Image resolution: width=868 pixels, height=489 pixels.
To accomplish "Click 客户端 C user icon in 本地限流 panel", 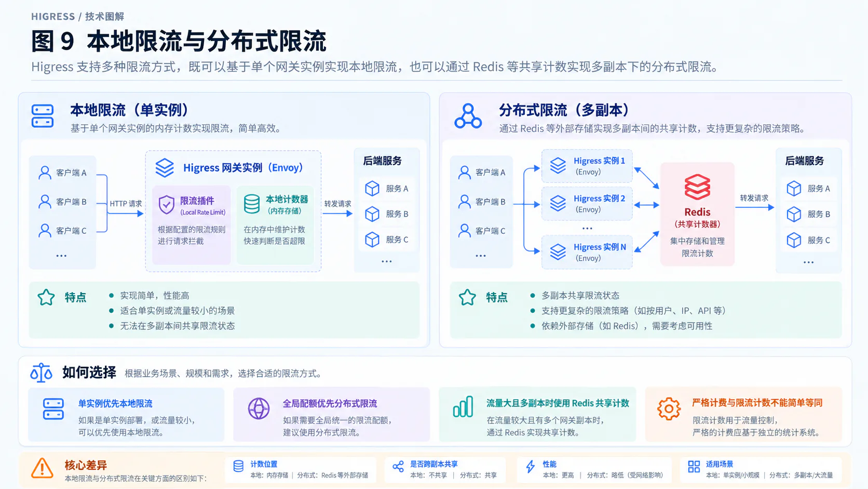I will click(45, 230).
